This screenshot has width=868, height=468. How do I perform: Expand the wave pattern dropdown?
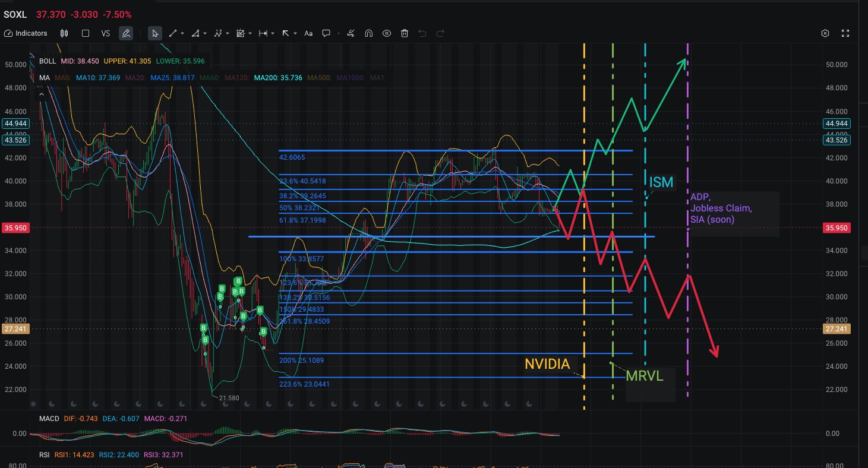(x=228, y=34)
